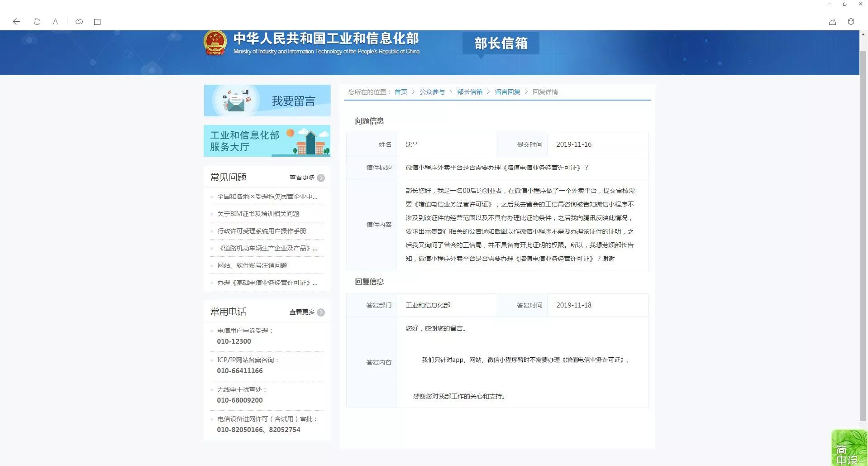The height and width of the screenshot is (466, 868).
Task: Open 行政许可受理系统用户操作手册
Action: [262, 231]
